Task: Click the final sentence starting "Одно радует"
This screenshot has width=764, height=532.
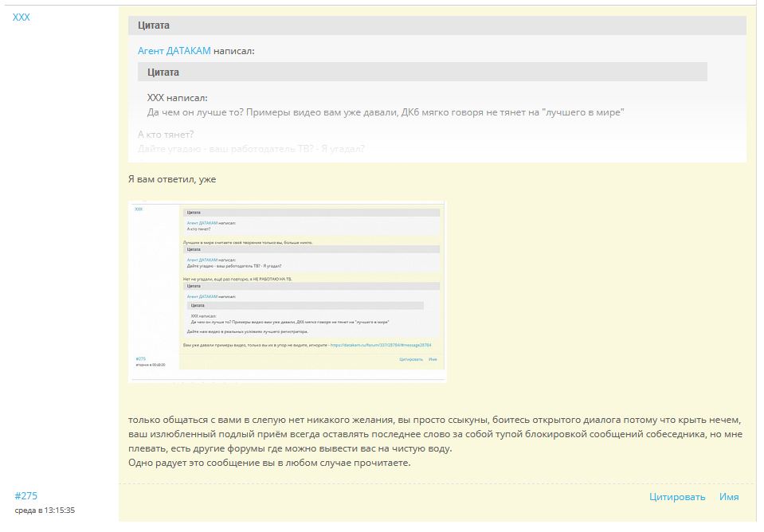Action: point(269,463)
